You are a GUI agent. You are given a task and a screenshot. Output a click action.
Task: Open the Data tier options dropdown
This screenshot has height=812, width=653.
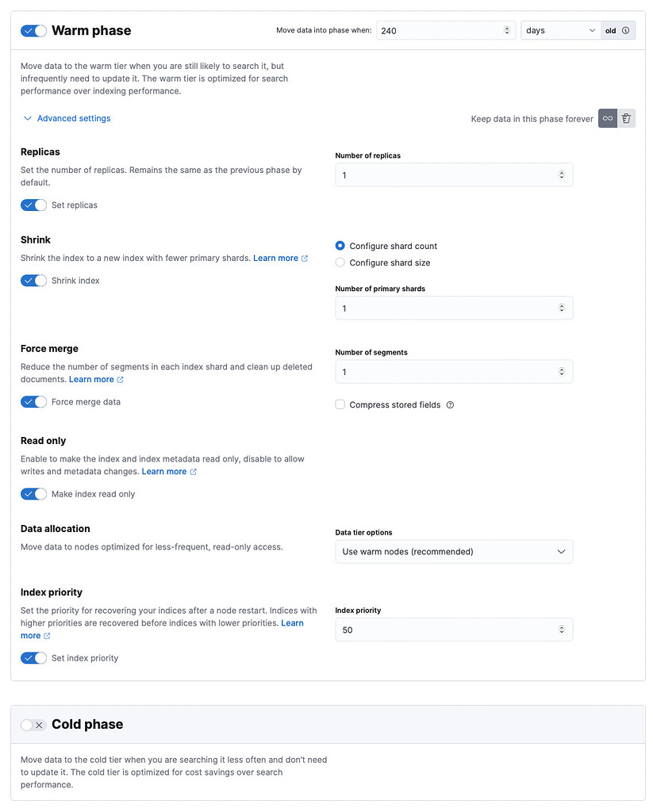(x=453, y=551)
